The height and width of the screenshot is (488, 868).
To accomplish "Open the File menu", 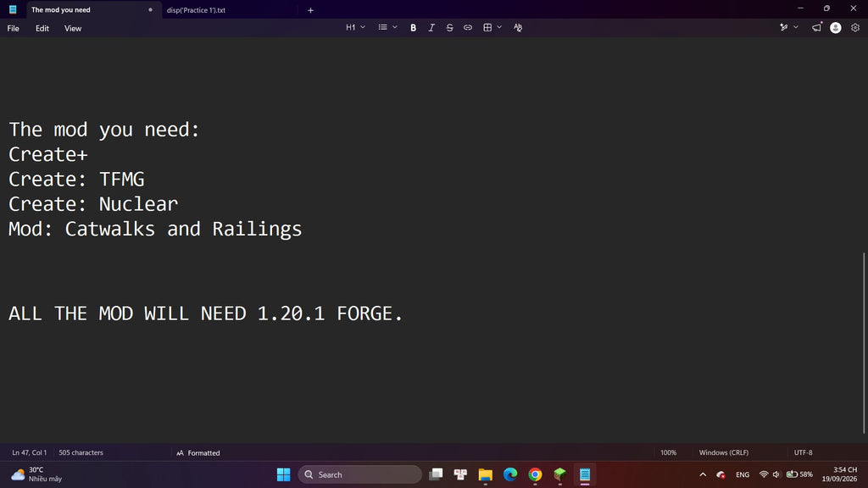I will pyautogui.click(x=14, y=28).
